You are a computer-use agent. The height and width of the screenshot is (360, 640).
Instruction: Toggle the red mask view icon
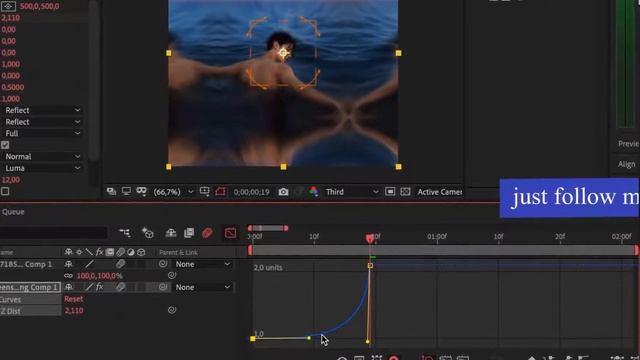click(x=220, y=191)
